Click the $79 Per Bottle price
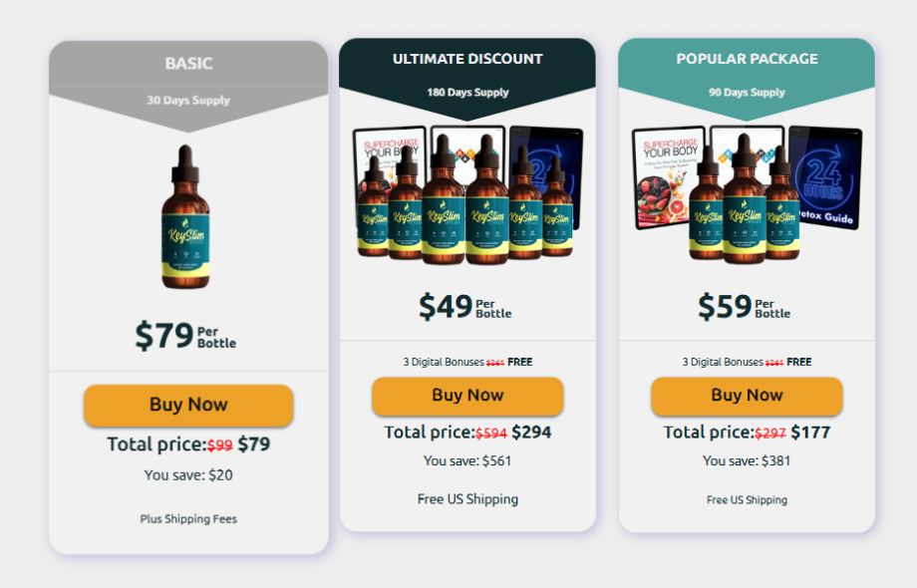The height and width of the screenshot is (588, 917). tap(185, 336)
